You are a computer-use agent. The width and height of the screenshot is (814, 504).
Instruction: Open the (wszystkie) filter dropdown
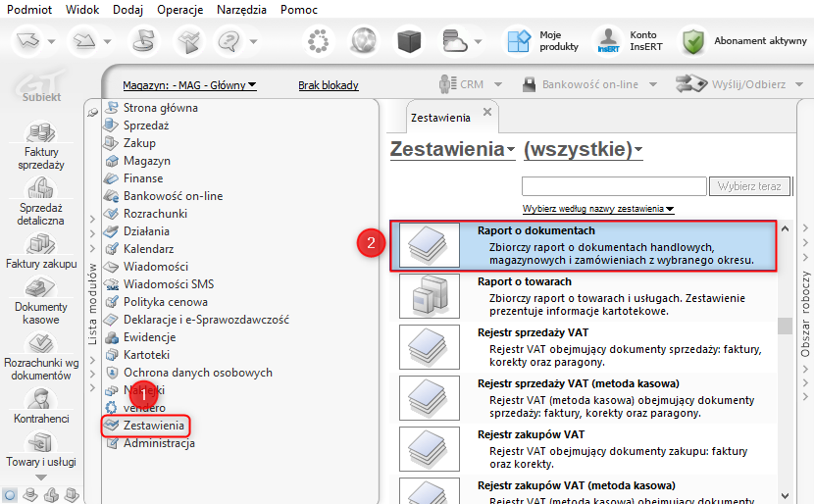583,149
